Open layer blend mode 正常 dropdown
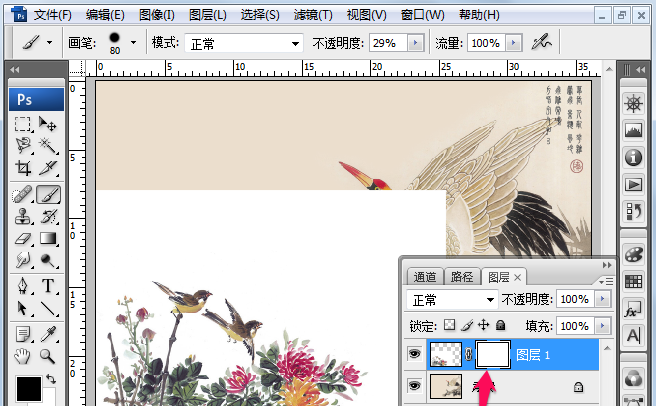656x406 pixels. (x=452, y=300)
